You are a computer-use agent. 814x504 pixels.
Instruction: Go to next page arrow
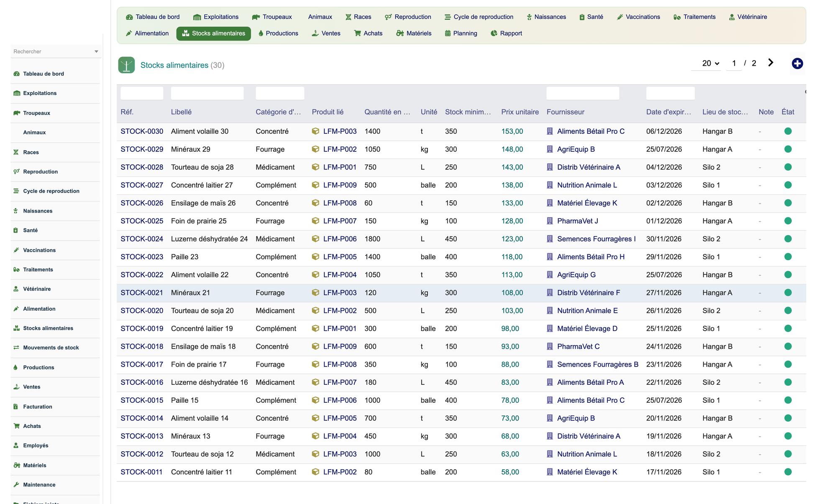[x=770, y=63]
